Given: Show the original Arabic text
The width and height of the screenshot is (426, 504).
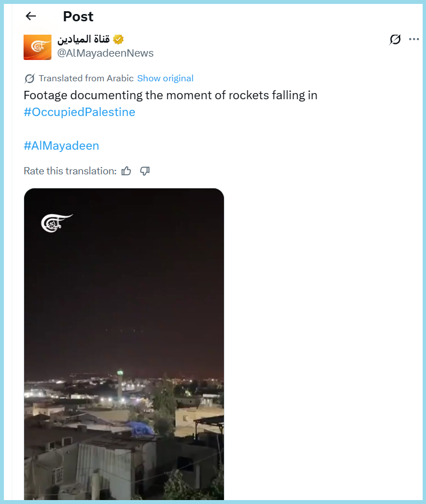Looking at the screenshot, I should [x=165, y=78].
